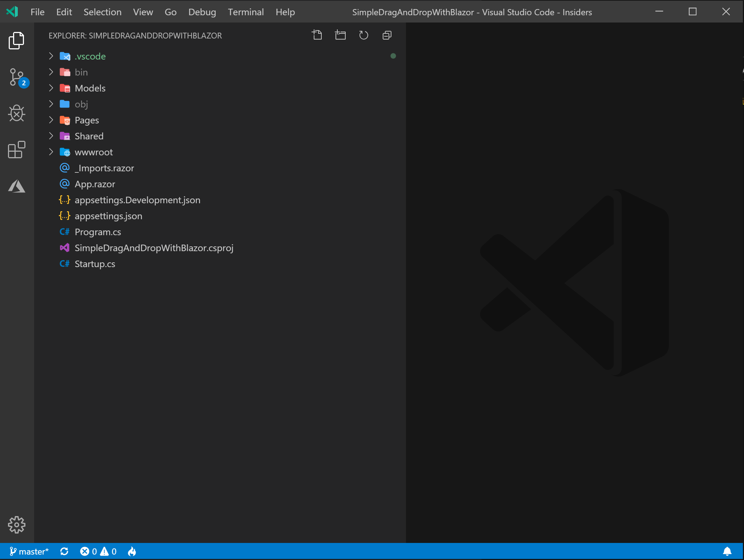Screen dimensions: 744x560
Task: Click the Explorer panel title text
Action: pos(135,36)
